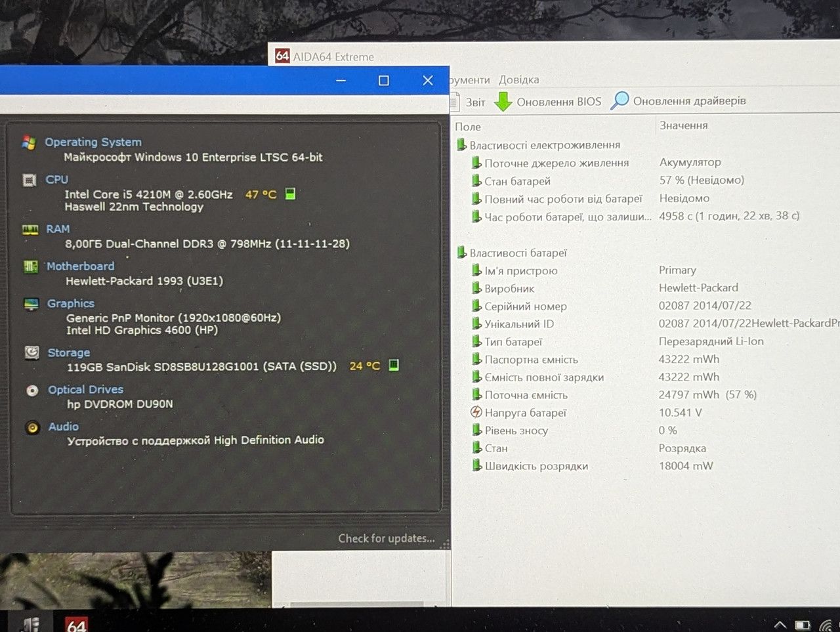This screenshot has height=632, width=840.
Task: Click the 10.541 V value
Action: (680, 412)
